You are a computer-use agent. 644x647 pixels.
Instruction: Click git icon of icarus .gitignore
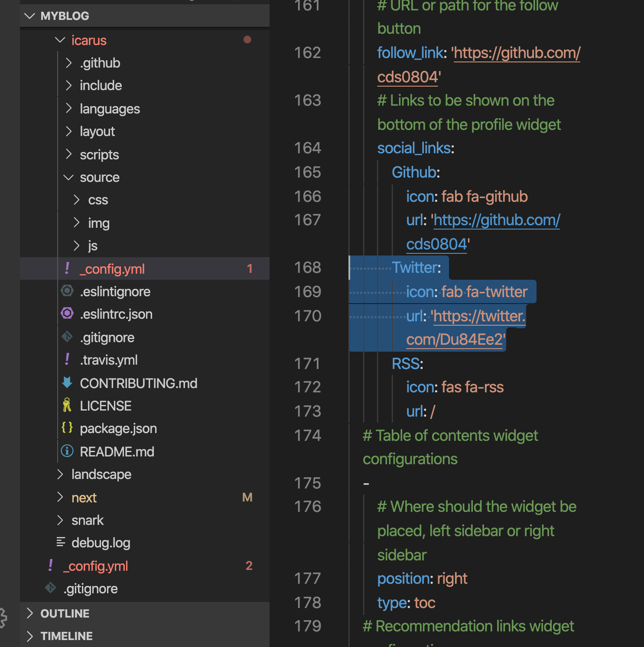point(67,336)
